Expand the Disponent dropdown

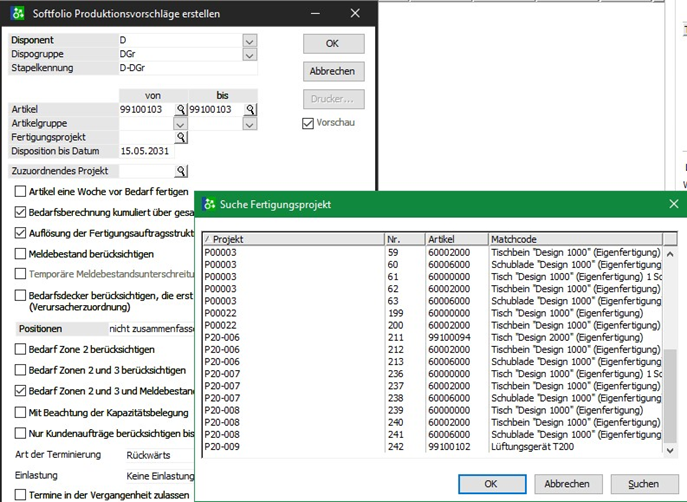(x=250, y=40)
